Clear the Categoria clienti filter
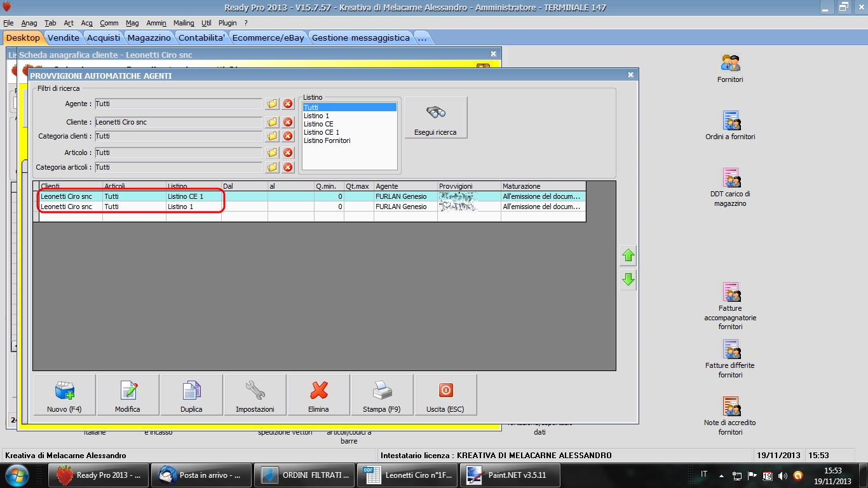 [288, 136]
